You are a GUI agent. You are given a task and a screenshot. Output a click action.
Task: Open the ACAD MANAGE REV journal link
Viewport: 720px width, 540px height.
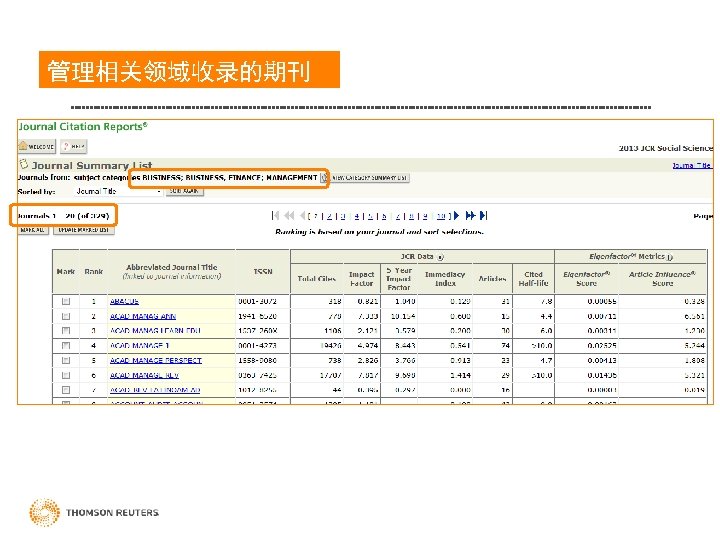click(144, 375)
